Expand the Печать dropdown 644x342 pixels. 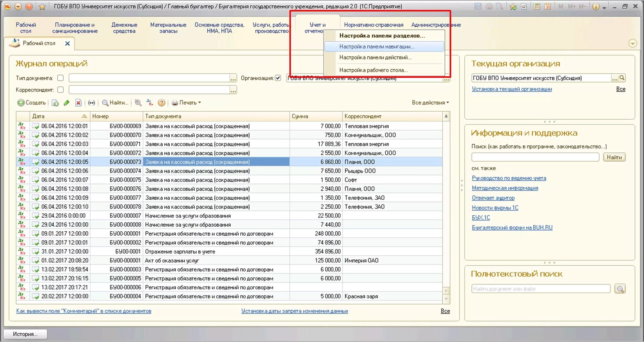[x=186, y=103]
